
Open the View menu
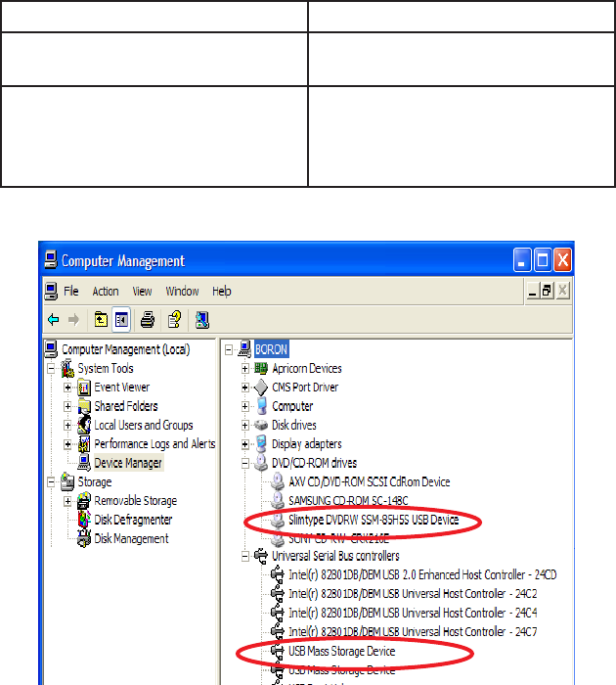[x=143, y=291]
